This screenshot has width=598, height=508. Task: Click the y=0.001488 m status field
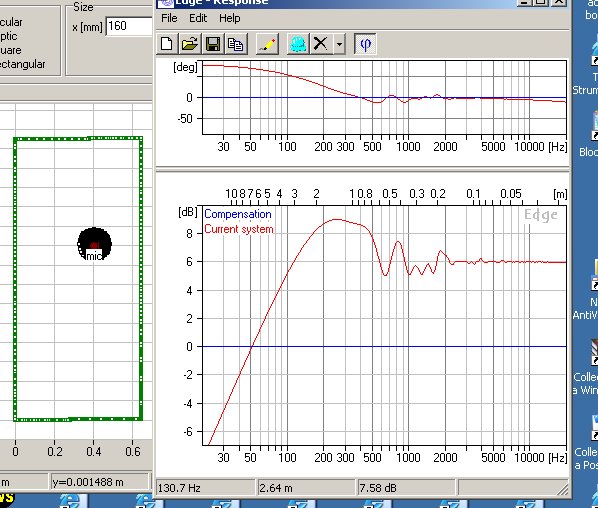pyautogui.click(x=100, y=482)
